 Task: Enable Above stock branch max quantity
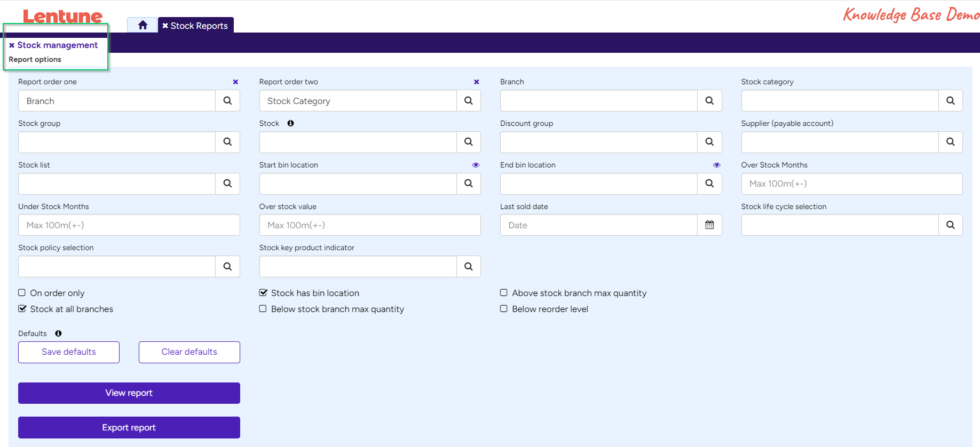point(504,293)
